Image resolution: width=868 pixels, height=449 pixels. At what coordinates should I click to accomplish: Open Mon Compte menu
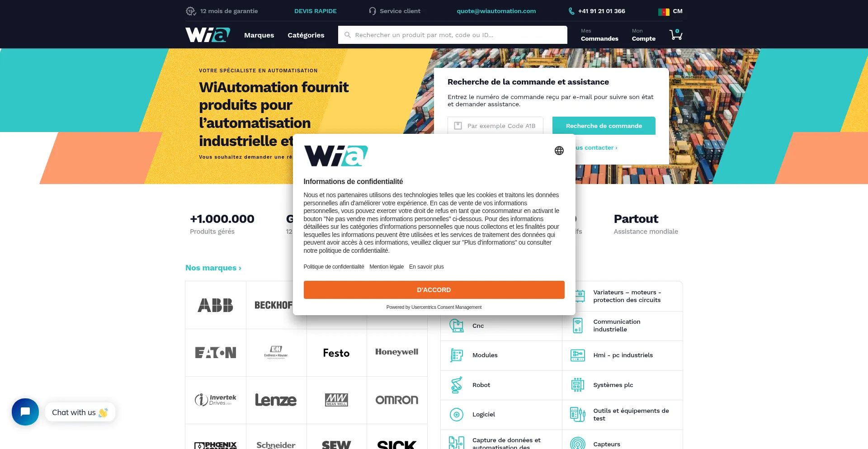(x=644, y=35)
